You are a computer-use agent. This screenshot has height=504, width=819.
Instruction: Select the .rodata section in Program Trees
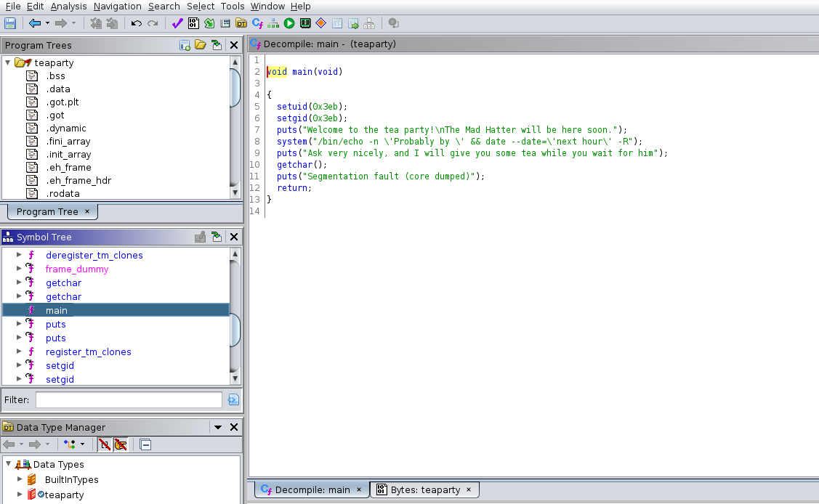tap(62, 193)
